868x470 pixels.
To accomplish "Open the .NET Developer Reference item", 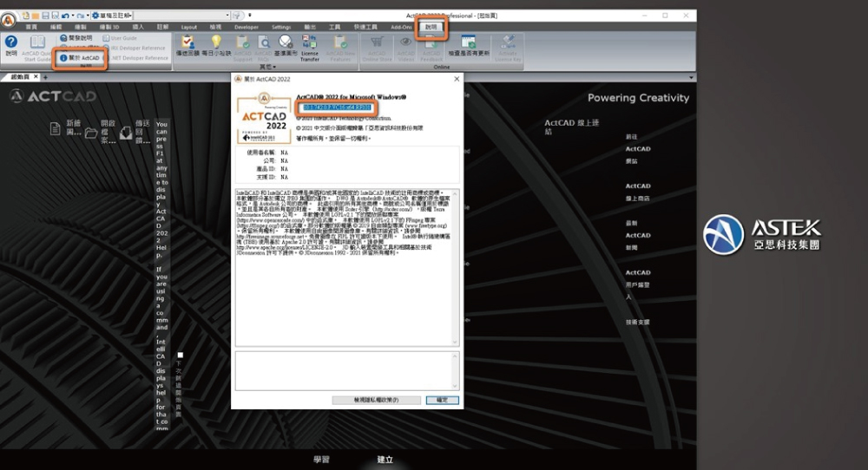I will click(x=136, y=57).
